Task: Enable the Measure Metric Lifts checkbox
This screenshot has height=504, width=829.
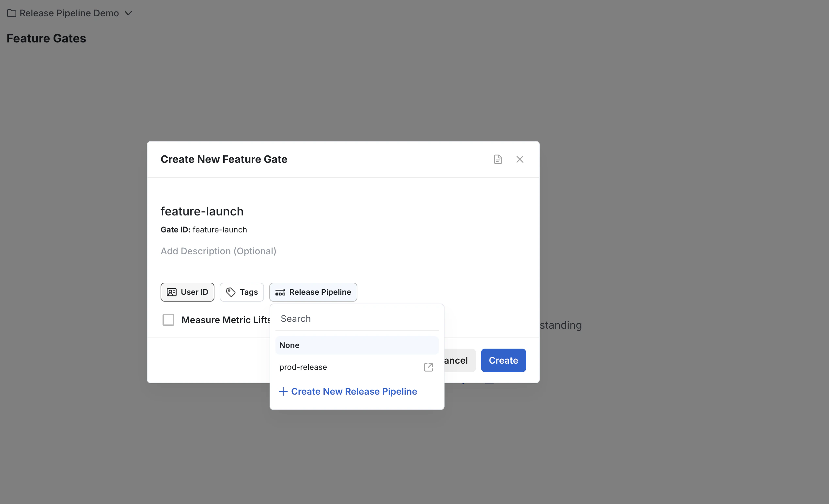Action: 168,320
